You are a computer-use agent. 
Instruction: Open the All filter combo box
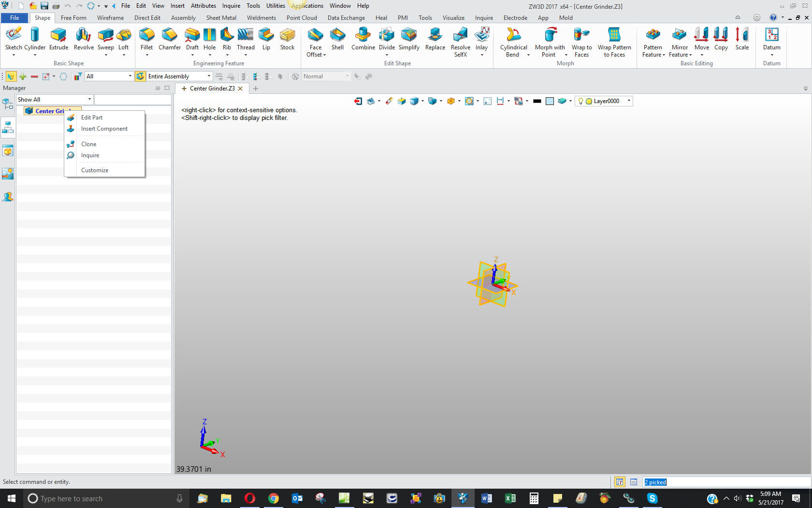coord(109,76)
